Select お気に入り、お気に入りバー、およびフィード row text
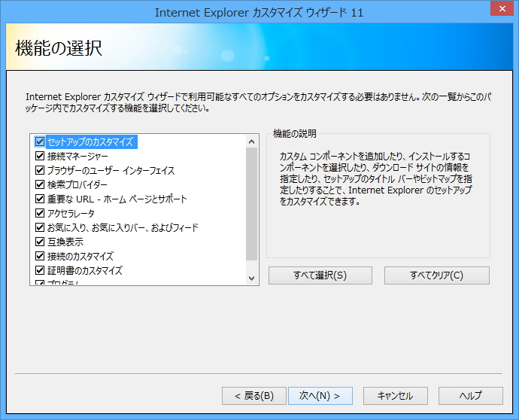 click(x=123, y=227)
